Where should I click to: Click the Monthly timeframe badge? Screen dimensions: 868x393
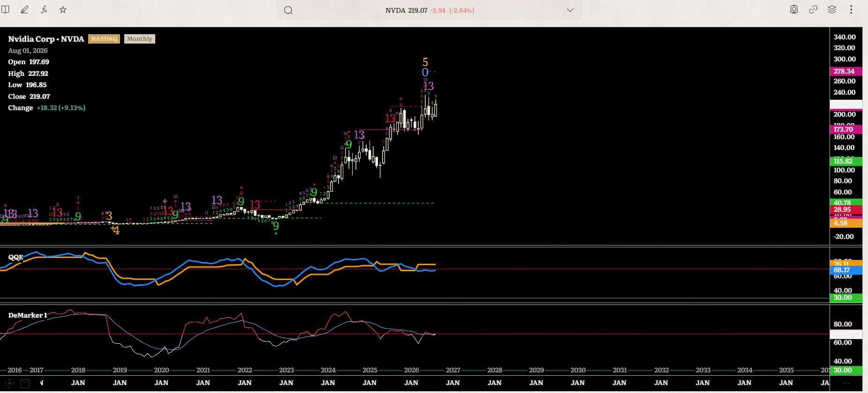(140, 39)
